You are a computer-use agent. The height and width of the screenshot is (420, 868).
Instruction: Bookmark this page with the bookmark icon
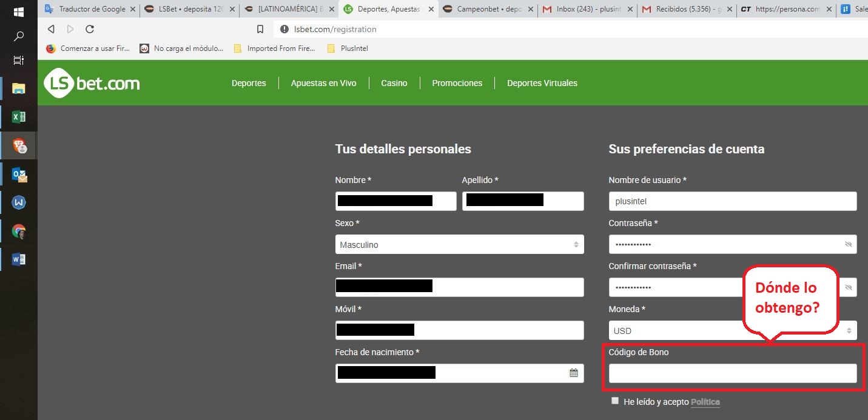click(x=260, y=29)
